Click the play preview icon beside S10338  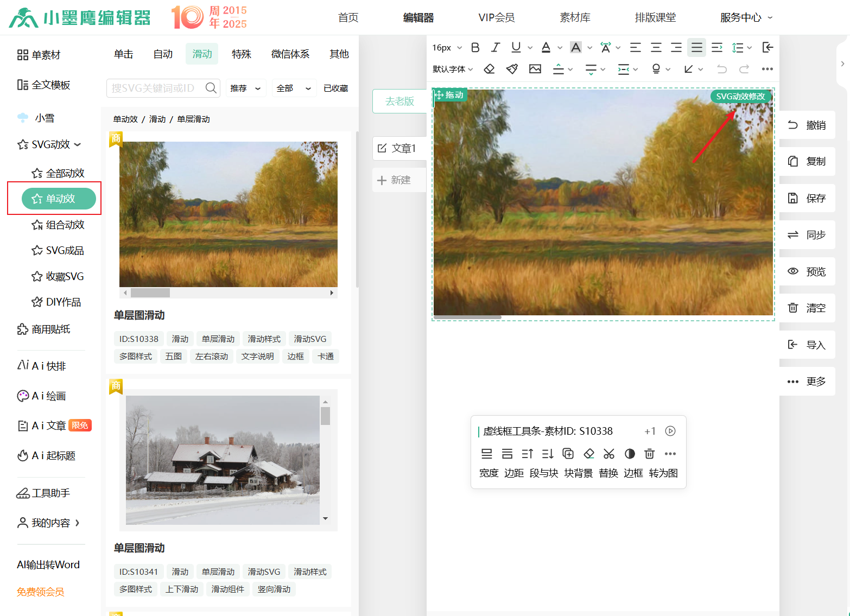[670, 431]
